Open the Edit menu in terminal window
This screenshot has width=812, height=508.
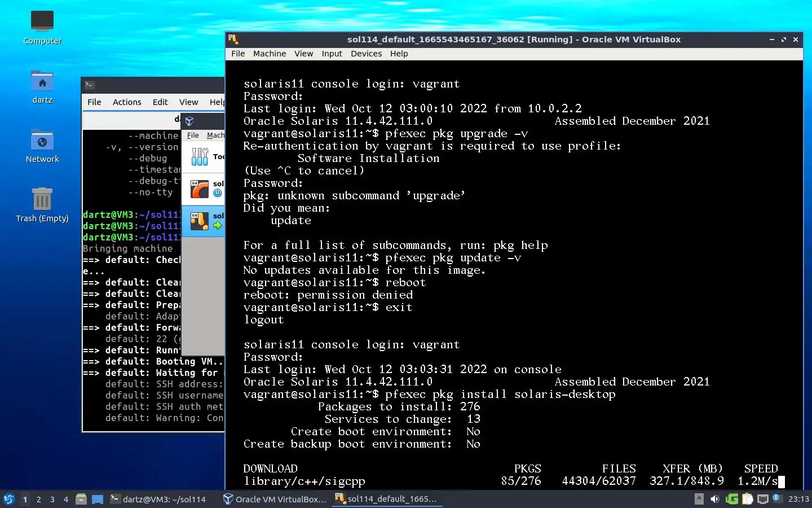(160, 102)
